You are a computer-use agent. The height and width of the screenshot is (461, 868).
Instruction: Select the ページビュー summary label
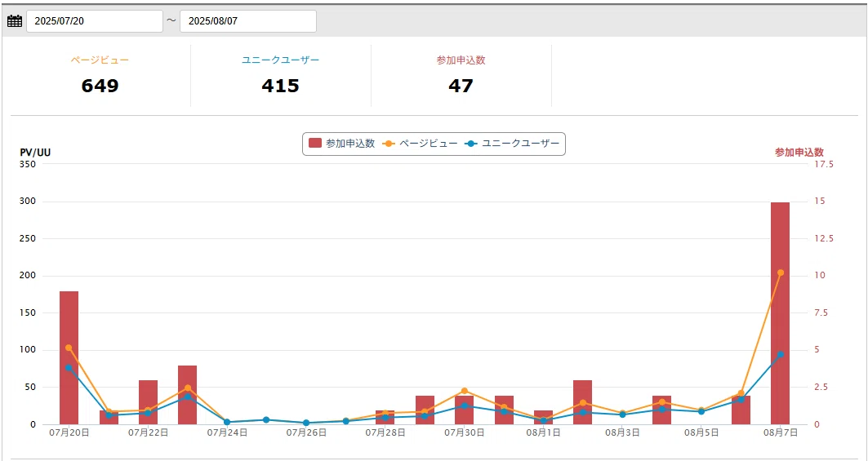pyautogui.click(x=100, y=60)
